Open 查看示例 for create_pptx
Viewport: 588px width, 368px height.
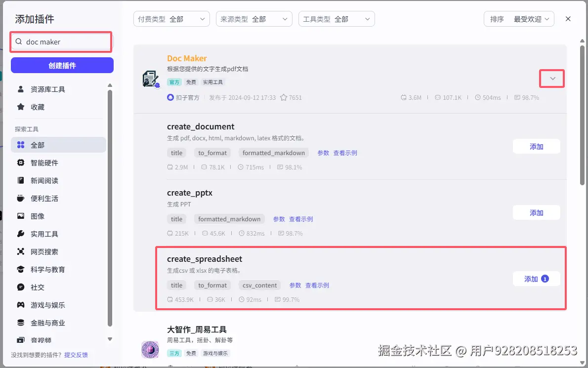coord(301,219)
